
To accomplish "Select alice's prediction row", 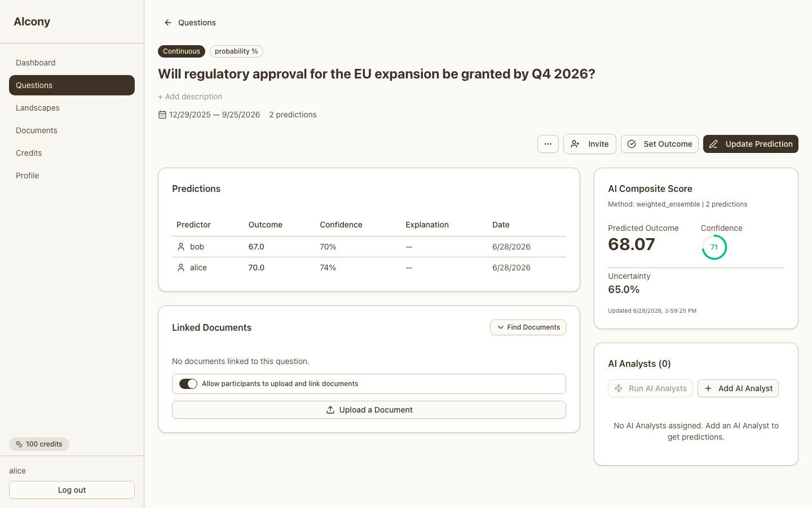I will (369, 268).
